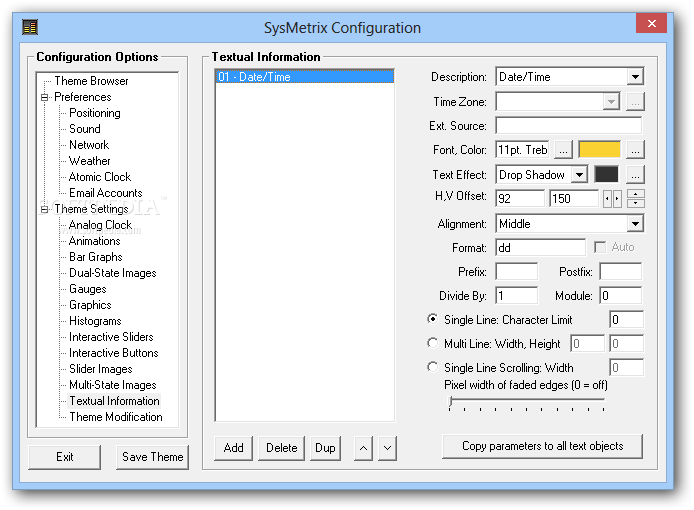Open Bar Graphs theme settings

coord(96,257)
